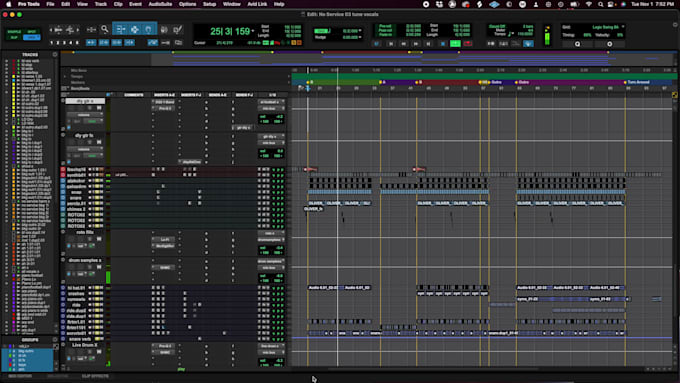The image size is (680, 383).
Task: Open volume view selector on dly gtr x
Action: (x=84, y=115)
